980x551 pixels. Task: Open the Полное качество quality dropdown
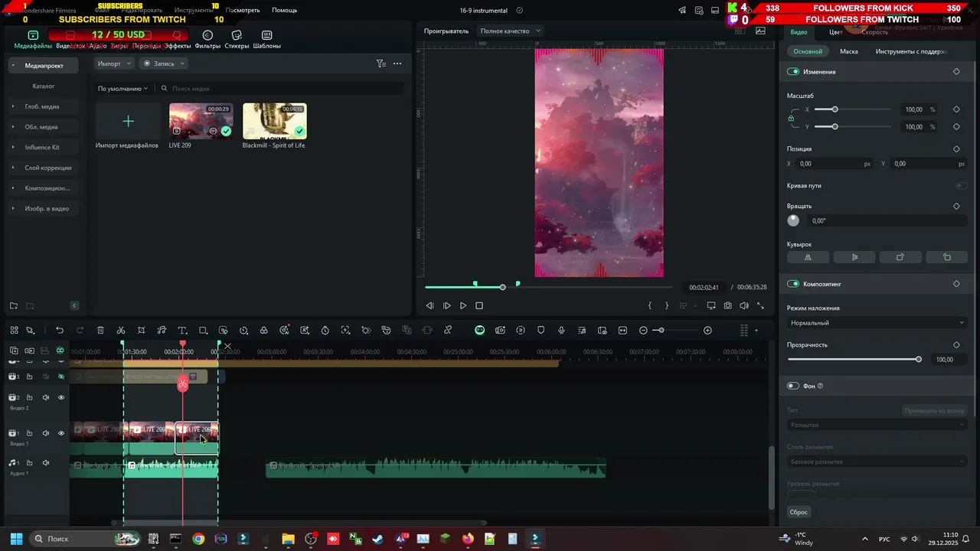tap(510, 31)
